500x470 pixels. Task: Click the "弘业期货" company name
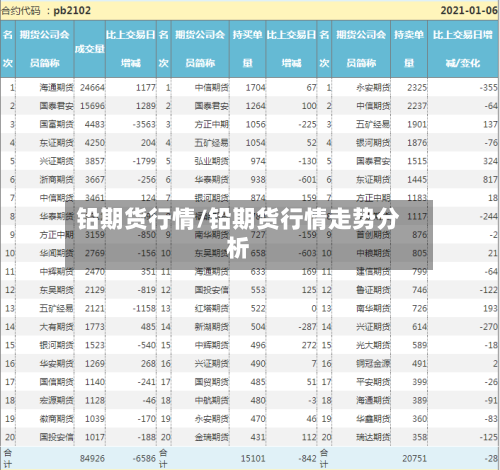pos(212,161)
